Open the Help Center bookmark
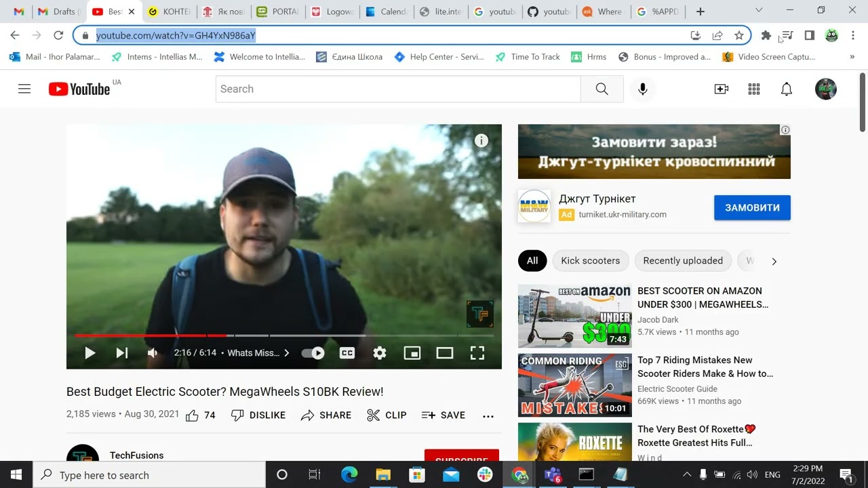Image resolution: width=868 pixels, height=488 pixels. (439, 57)
